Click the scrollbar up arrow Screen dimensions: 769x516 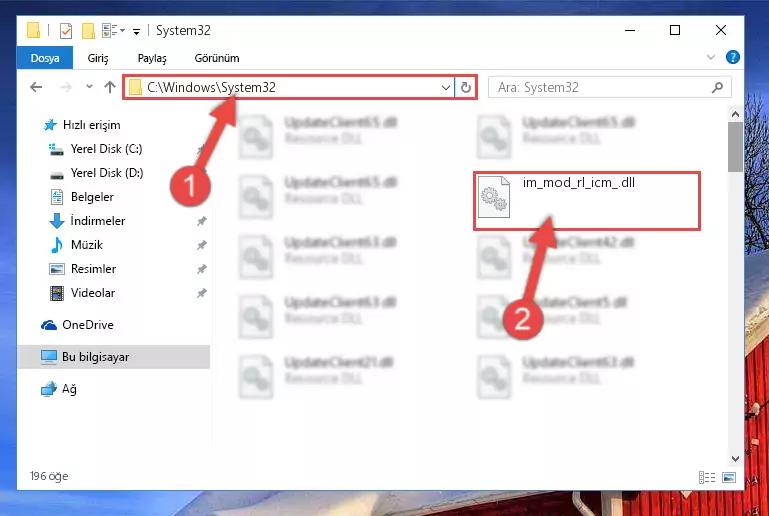[735, 114]
